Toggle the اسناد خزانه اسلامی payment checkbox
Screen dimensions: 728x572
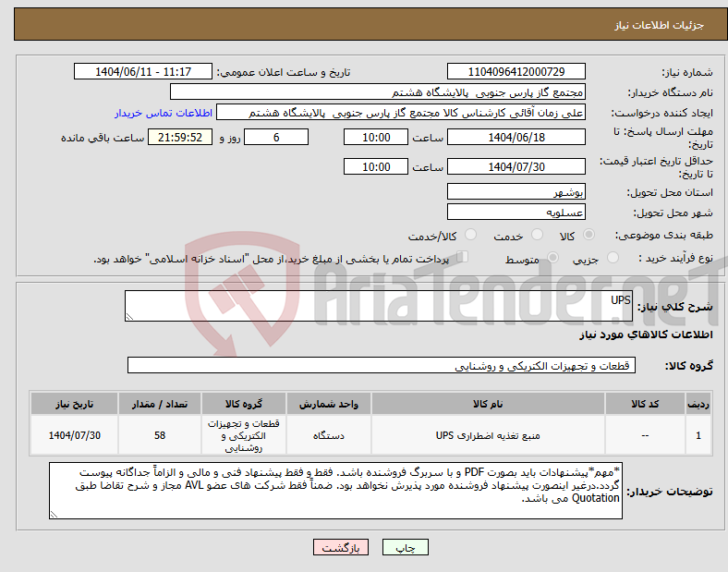(x=463, y=257)
